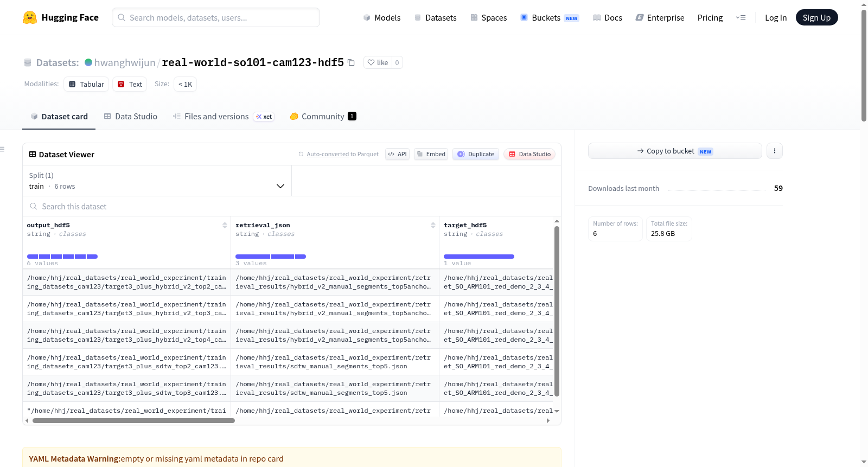Click the Downloads last month value 59
This screenshot has width=868, height=467.
[778, 188]
